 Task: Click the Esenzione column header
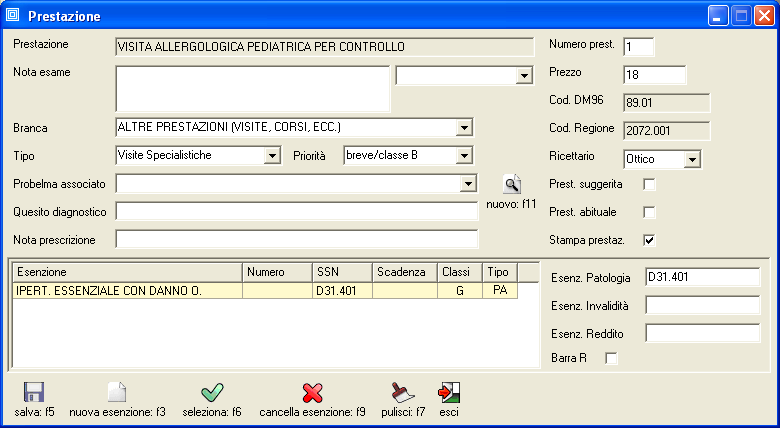click(126, 272)
